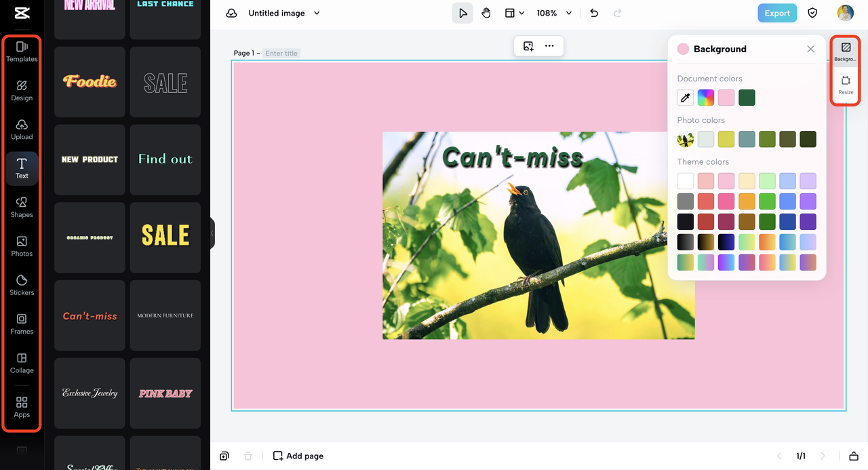The image size is (868, 470).
Task: Open the Background panel icon at right
Action: [x=846, y=52]
